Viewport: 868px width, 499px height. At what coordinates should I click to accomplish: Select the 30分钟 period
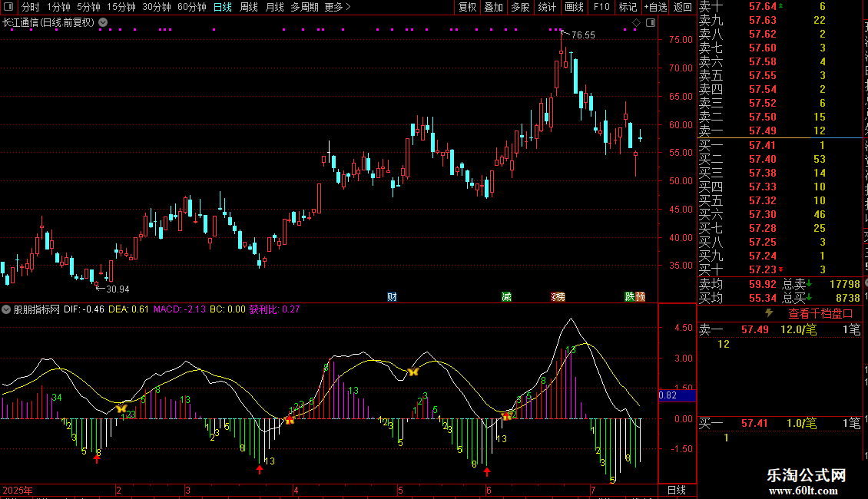pos(157,7)
